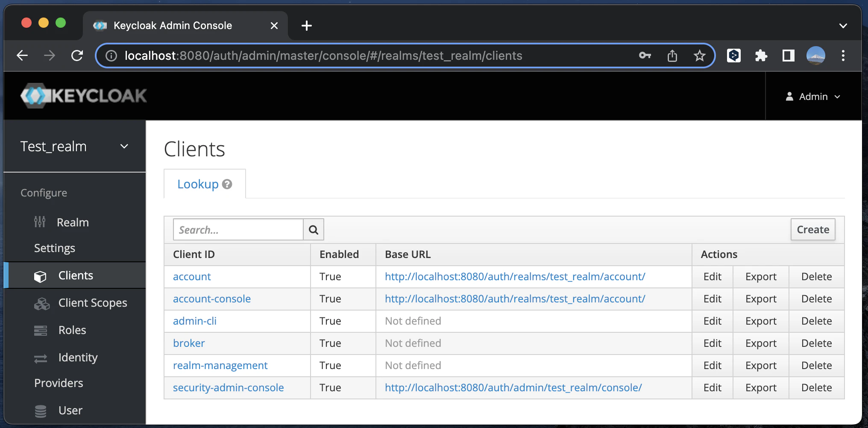This screenshot has height=428, width=868.
Task: Open the blue hexagon extension icon
Action: [x=734, y=56]
